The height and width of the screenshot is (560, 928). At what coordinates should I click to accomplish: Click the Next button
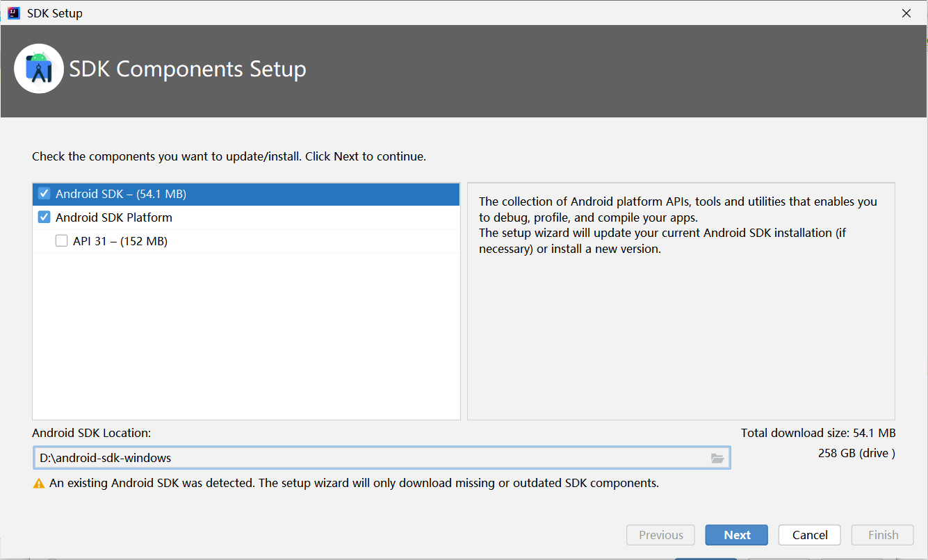pyautogui.click(x=737, y=535)
